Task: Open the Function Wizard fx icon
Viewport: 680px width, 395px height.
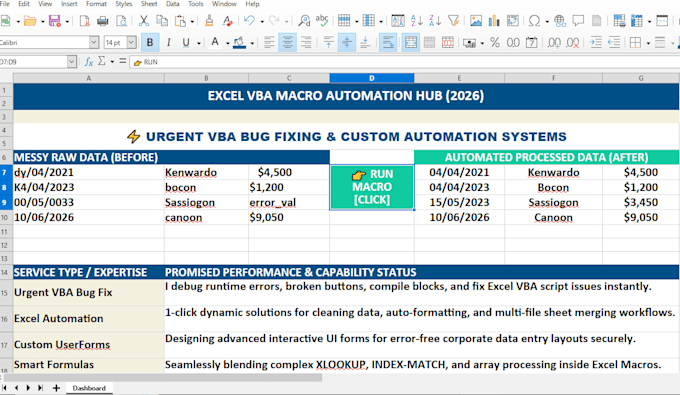Action: click(88, 62)
